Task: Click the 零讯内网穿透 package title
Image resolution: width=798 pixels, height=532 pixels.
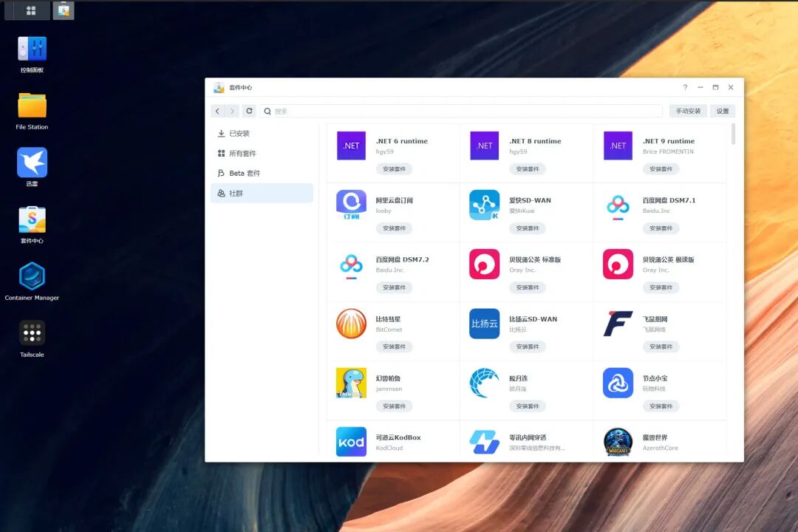Action: click(x=528, y=437)
